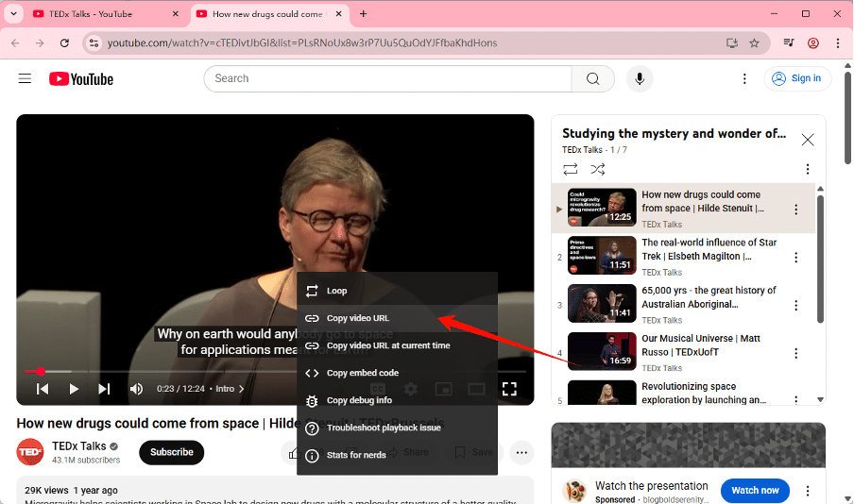The image size is (854, 504).
Task: Click the Watch now ad button
Action: coord(755,491)
